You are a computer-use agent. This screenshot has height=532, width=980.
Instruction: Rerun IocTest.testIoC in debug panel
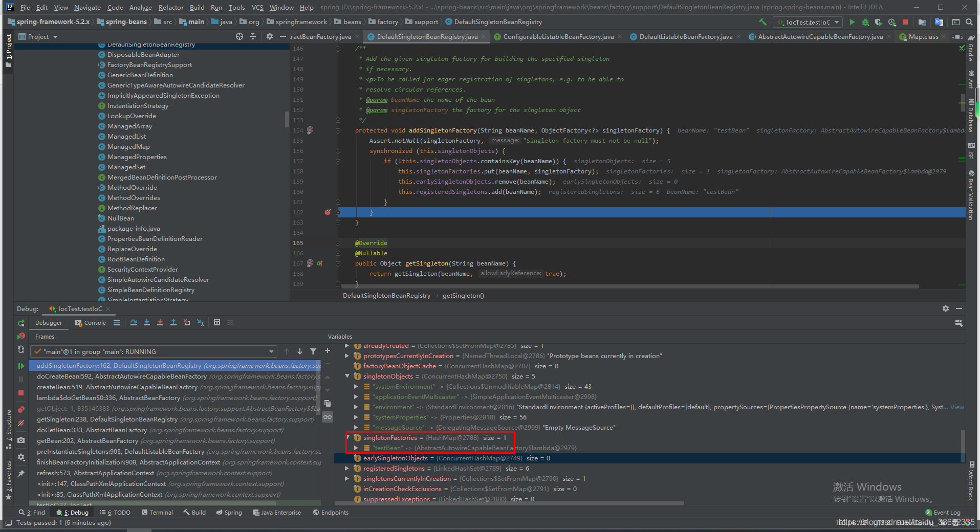pyautogui.click(x=21, y=323)
